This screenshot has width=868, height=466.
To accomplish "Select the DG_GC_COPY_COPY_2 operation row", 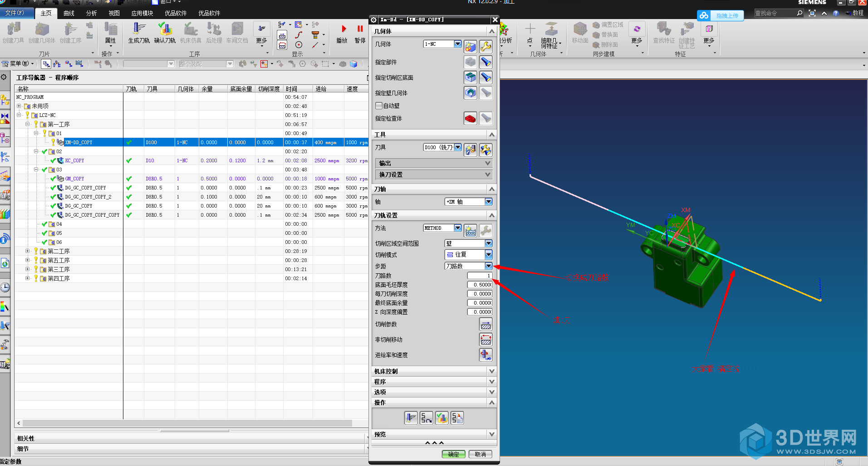I will click(x=191, y=197).
